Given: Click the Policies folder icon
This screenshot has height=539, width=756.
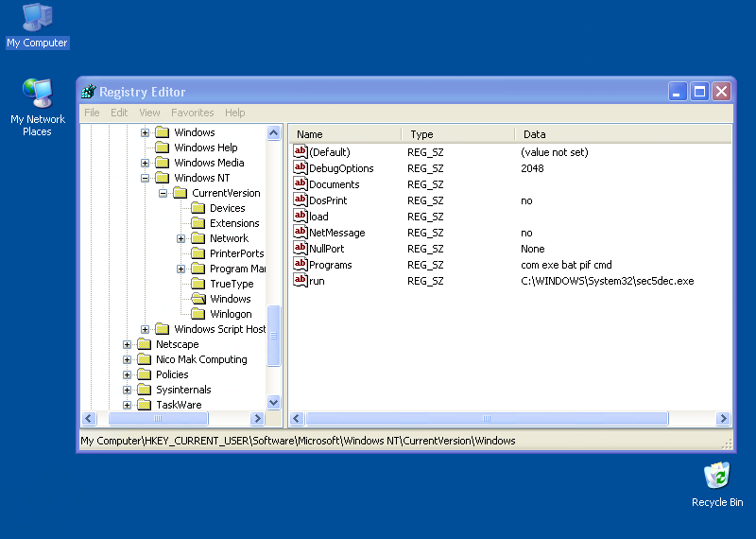Looking at the screenshot, I should coord(145,374).
